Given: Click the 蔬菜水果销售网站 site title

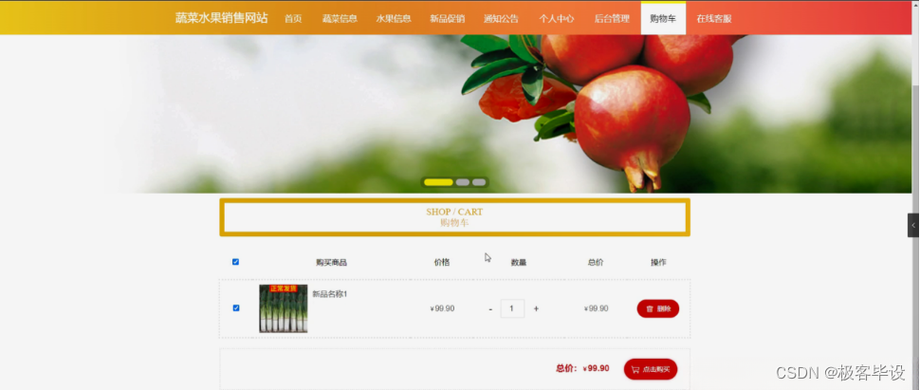Looking at the screenshot, I should (221, 18).
